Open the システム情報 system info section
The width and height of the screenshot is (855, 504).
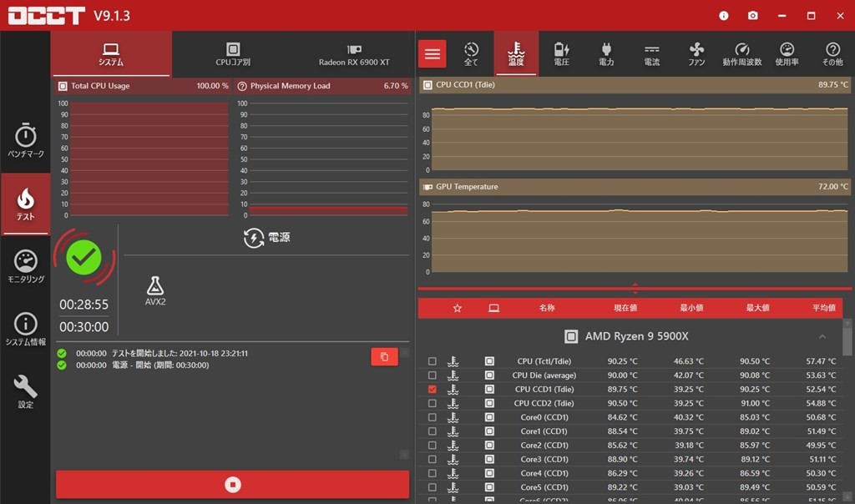click(26, 329)
